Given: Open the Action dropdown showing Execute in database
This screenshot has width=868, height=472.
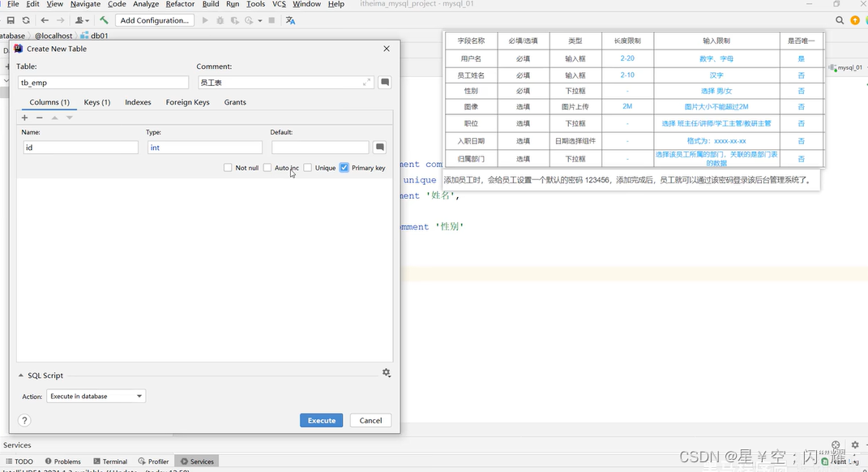Looking at the screenshot, I should (96, 396).
